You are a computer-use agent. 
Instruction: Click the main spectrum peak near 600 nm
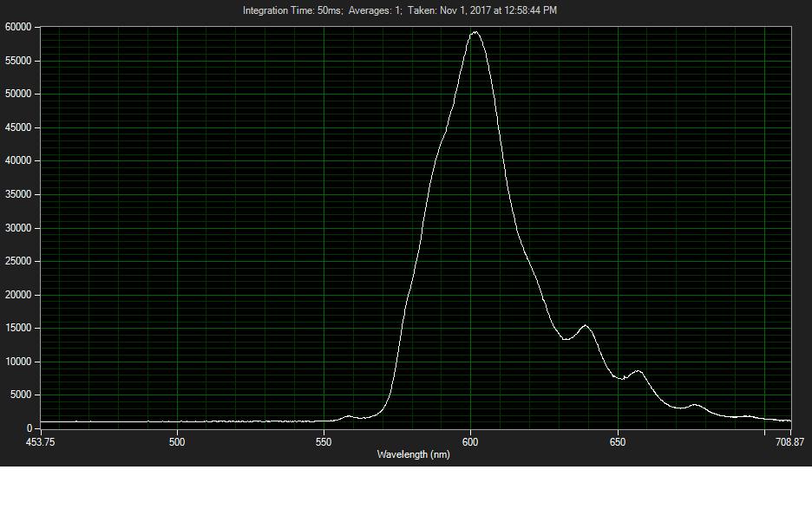point(475,33)
